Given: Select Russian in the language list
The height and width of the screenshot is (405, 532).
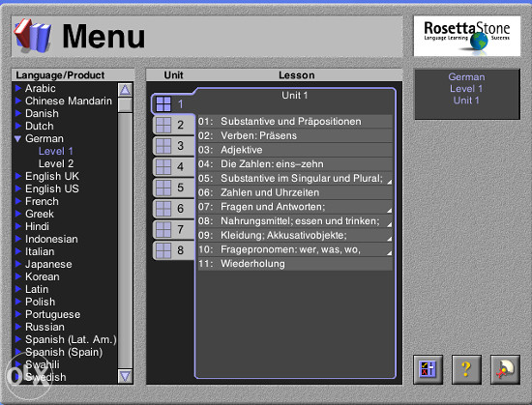Looking at the screenshot, I should 44,327.
